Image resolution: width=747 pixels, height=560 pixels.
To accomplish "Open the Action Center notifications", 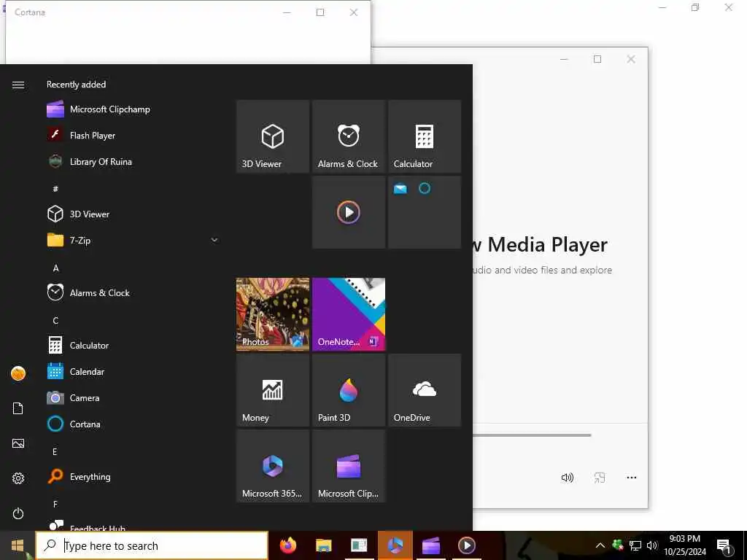I will tap(724, 546).
